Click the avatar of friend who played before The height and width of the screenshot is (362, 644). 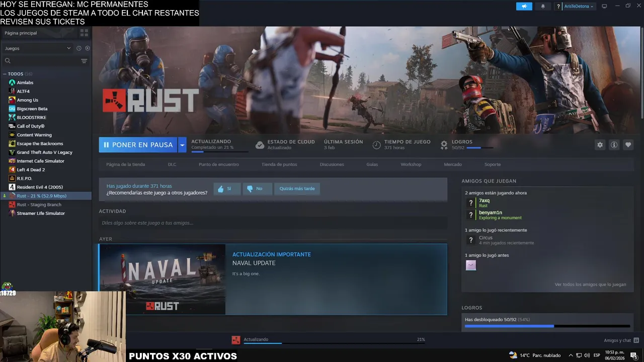click(471, 265)
